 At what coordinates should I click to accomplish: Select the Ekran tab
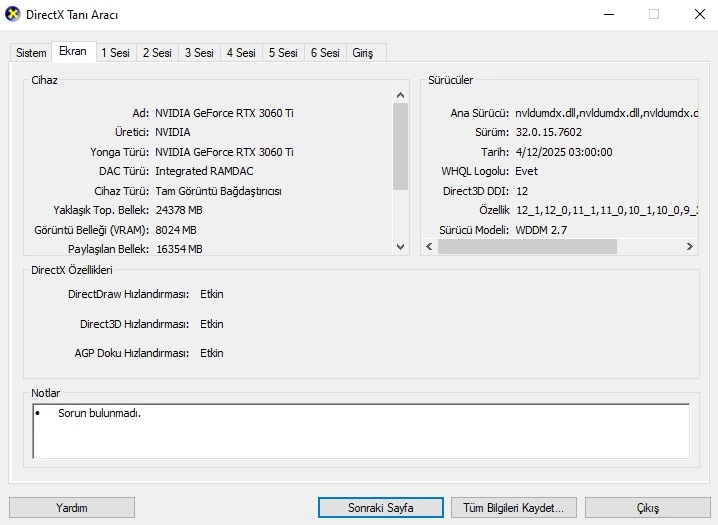tap(73, 51)
